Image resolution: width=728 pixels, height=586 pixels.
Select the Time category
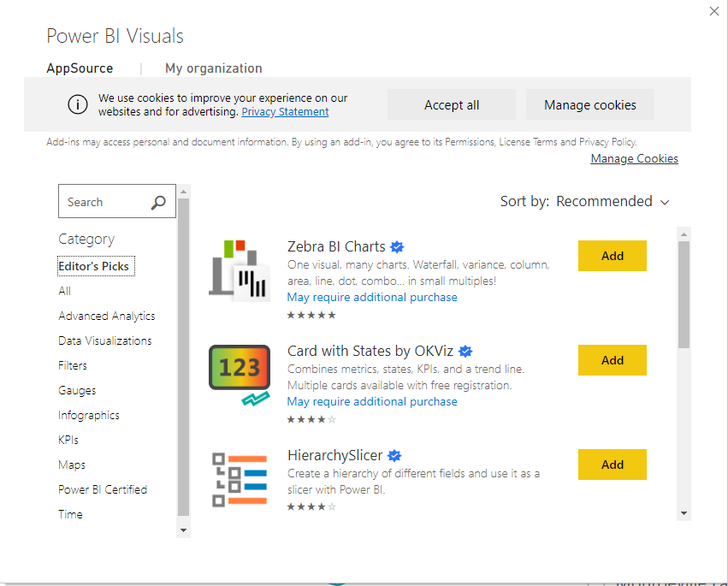[70, 514]
